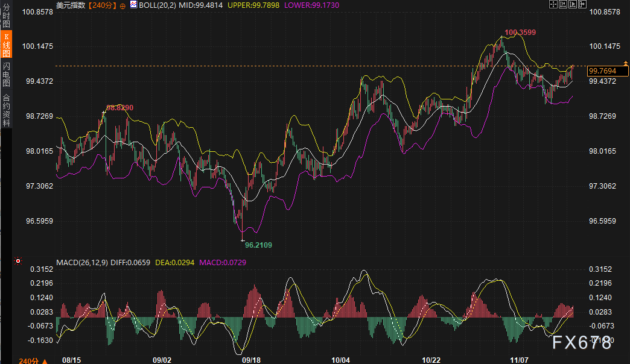Viewport: 630px width, 364px height.
Task: Click the crosshair cursor icon at top right
Action: tap(553, 4)
